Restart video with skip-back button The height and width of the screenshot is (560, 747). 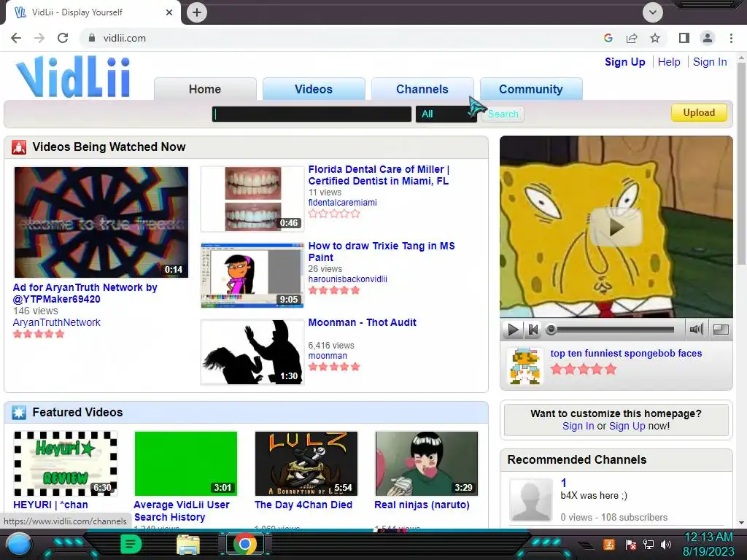click(x=533, y=330)
